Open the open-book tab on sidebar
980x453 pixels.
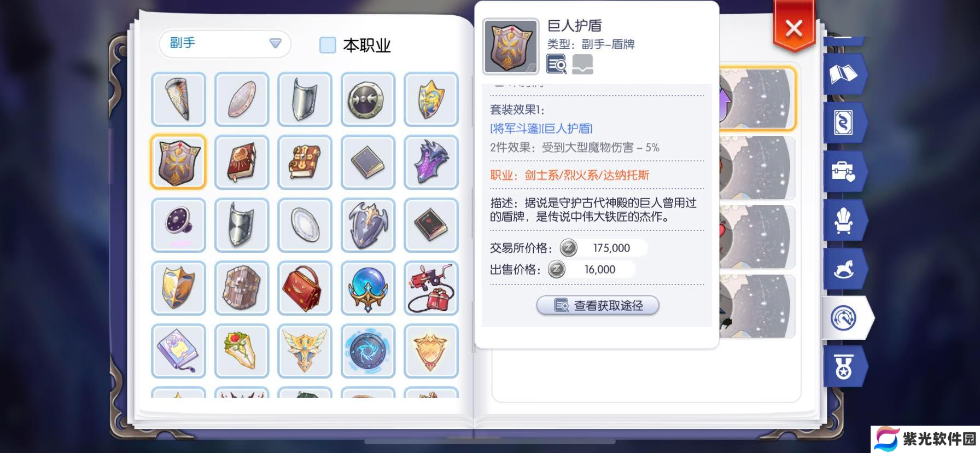click(843, 74)
